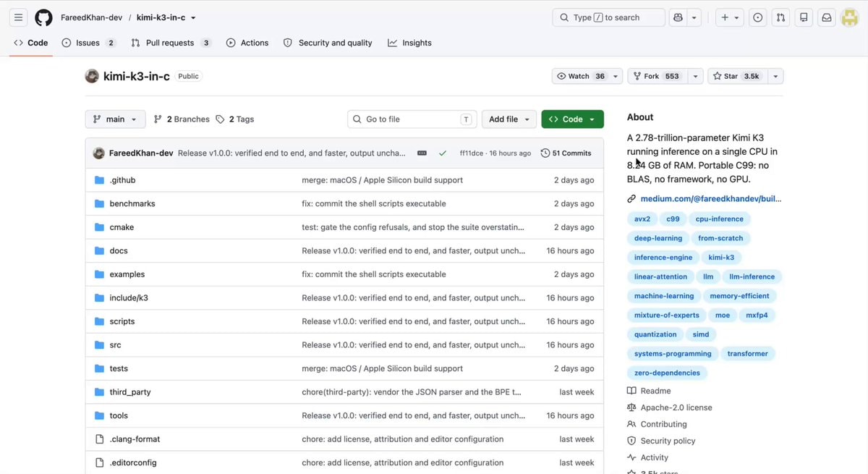868x474 pixels.
Task: Open user avatar menu
Action: (849, 17)
